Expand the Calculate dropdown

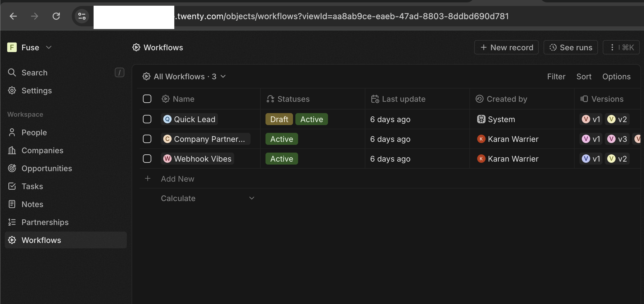click(x=252, y=198)
